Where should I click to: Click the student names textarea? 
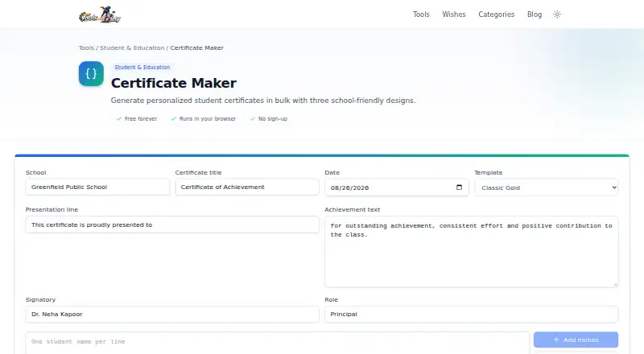pos(277,343)
